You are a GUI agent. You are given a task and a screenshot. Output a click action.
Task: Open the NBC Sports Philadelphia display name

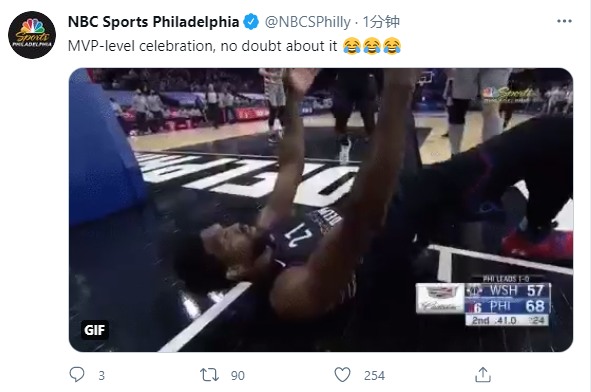tap(153, 22)
